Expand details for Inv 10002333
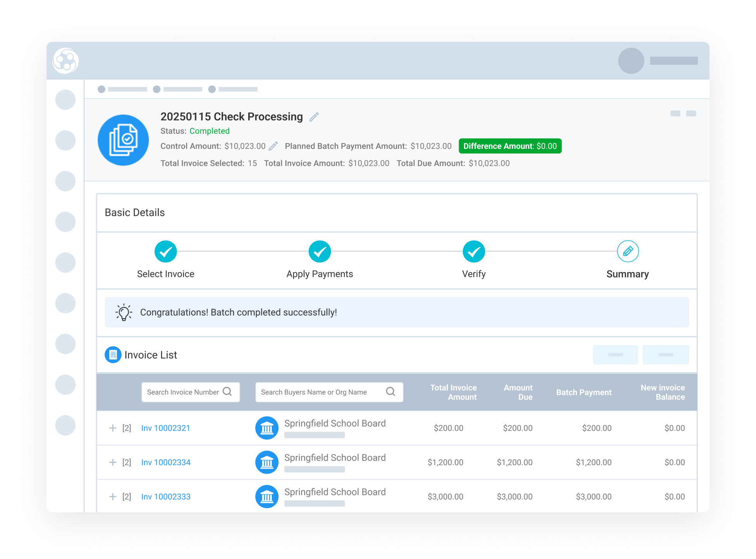 pos(112,496)
